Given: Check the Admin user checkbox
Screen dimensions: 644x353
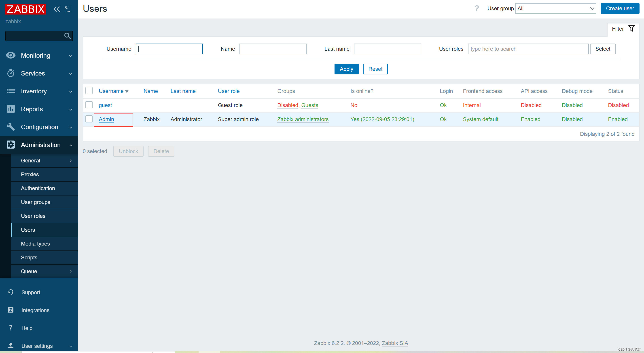Looking at the screenshot, I should 89,119.
